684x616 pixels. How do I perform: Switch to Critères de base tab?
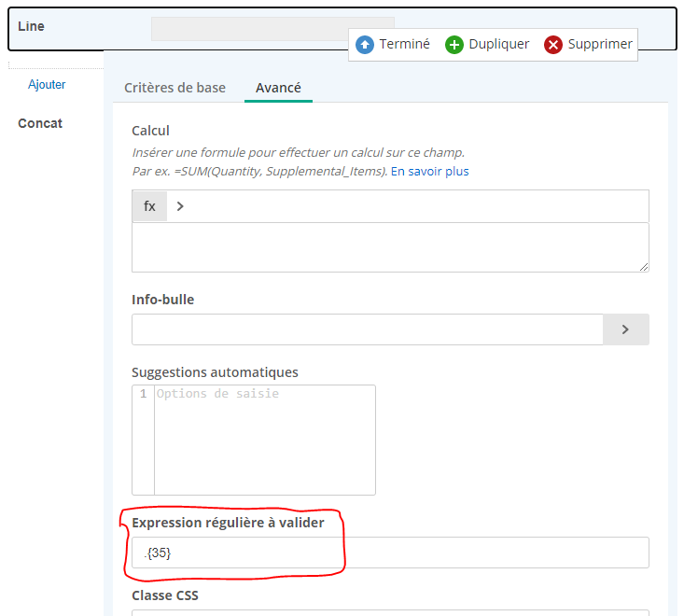click(x=174, y=88)
